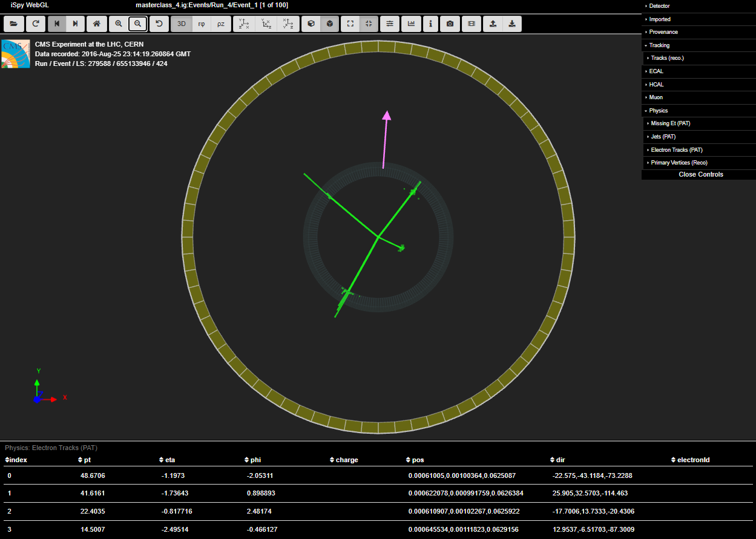
Task: Click the settings sliders icon
Action: click(x=390, y=24)
